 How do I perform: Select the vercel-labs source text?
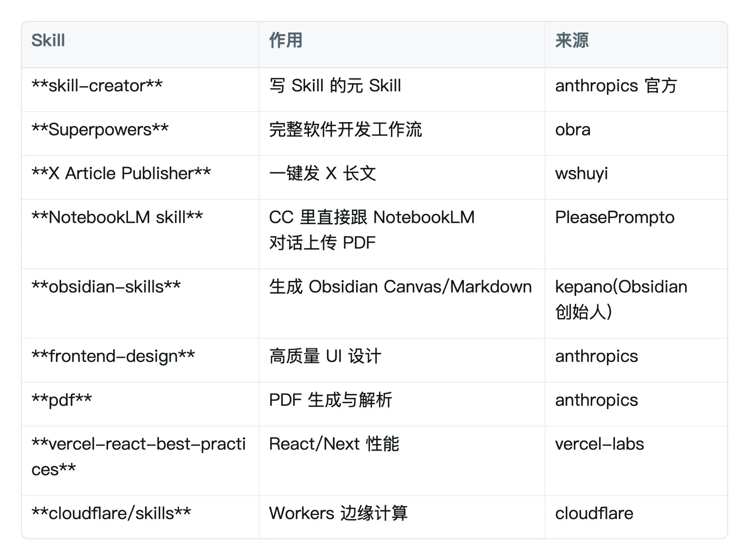pos(600,444)
